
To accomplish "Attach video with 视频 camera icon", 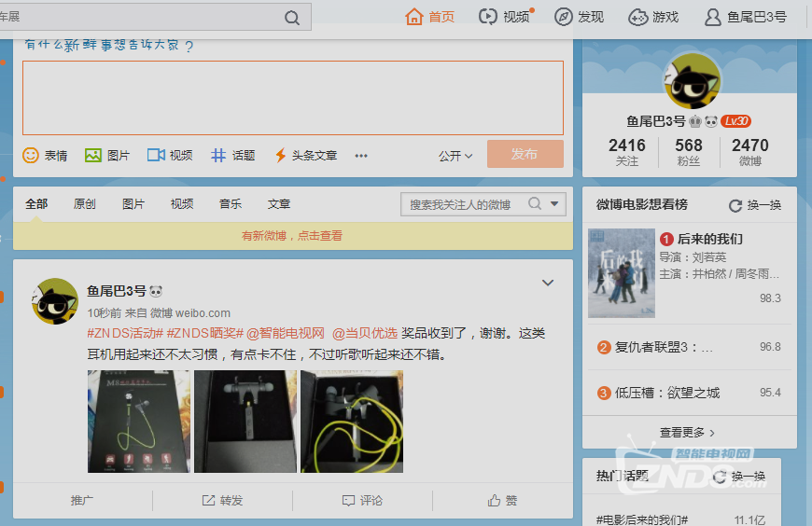I will click(156, 155).
